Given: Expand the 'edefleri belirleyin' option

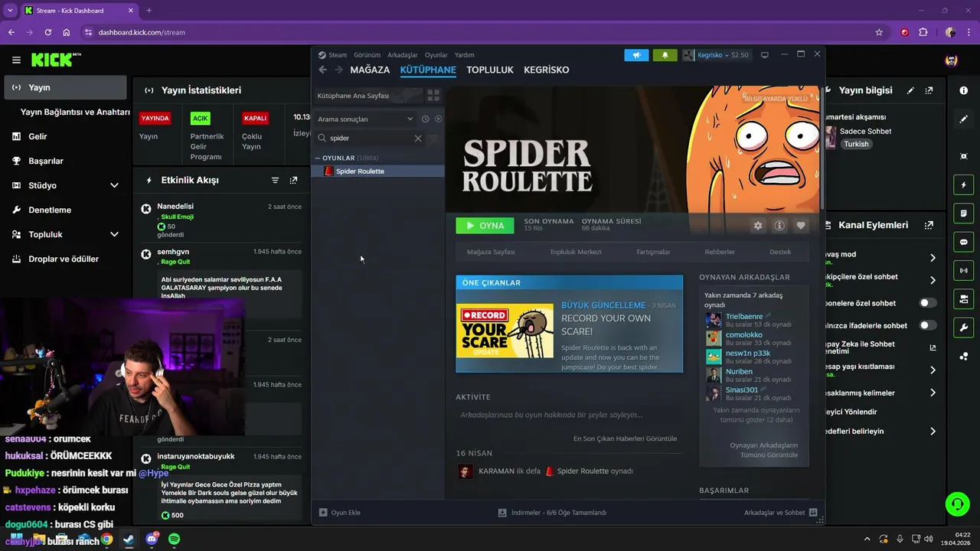Looking at the screenshot, I should 933,432.
